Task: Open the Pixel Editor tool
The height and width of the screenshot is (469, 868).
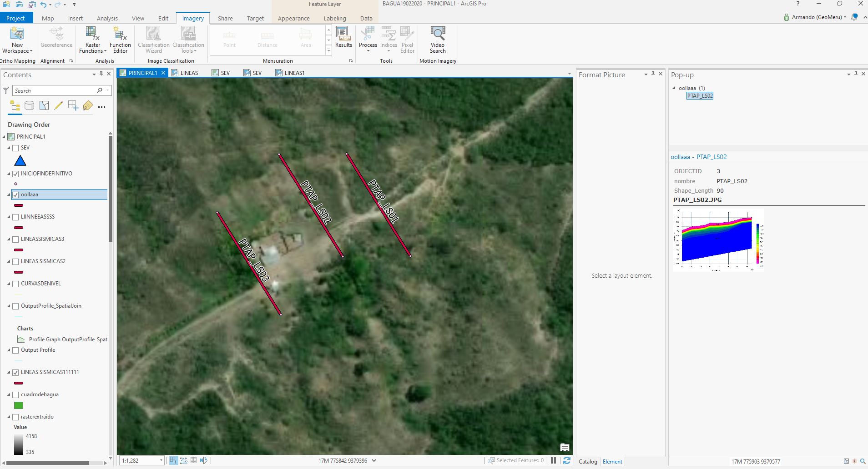Action: coord(407,39)
